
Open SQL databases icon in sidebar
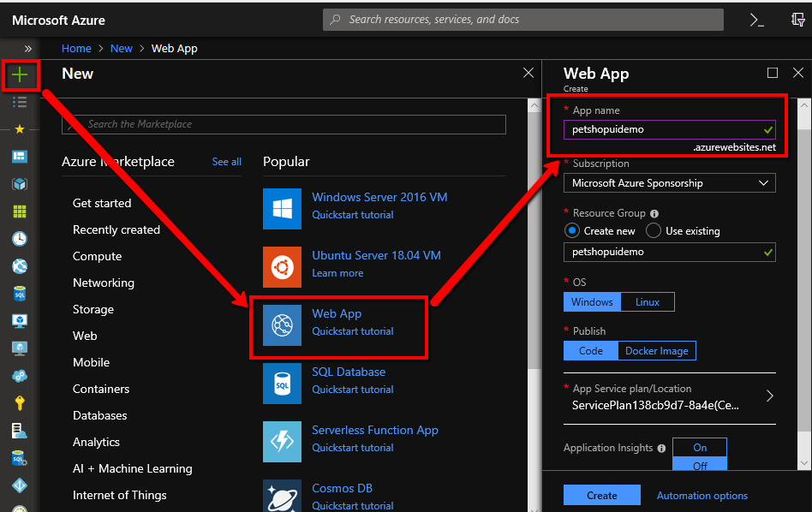20,294
